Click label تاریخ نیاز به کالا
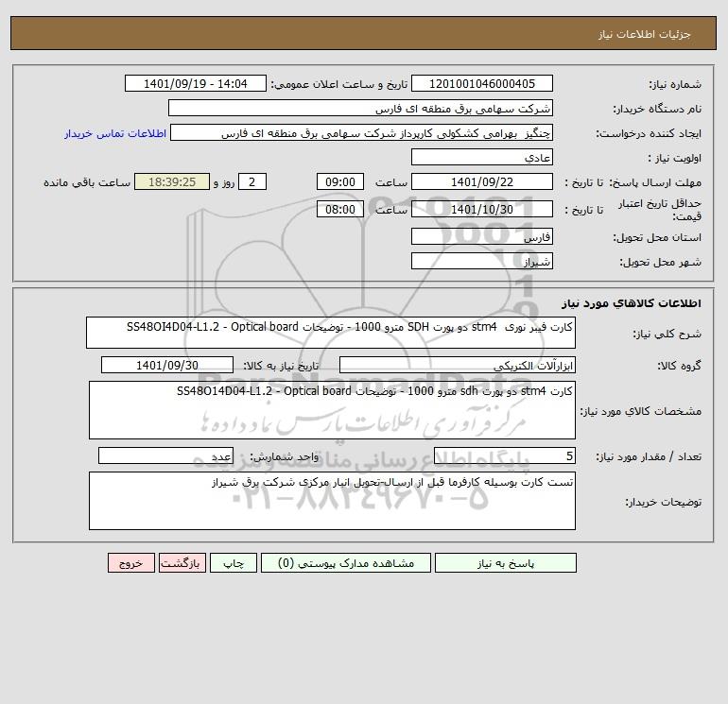The height and width of the screenshot is (704, 728). [x=281, y=366]
